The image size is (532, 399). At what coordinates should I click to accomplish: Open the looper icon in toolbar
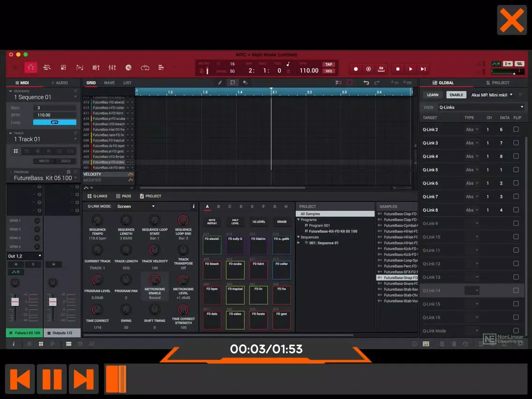[145, 67]
